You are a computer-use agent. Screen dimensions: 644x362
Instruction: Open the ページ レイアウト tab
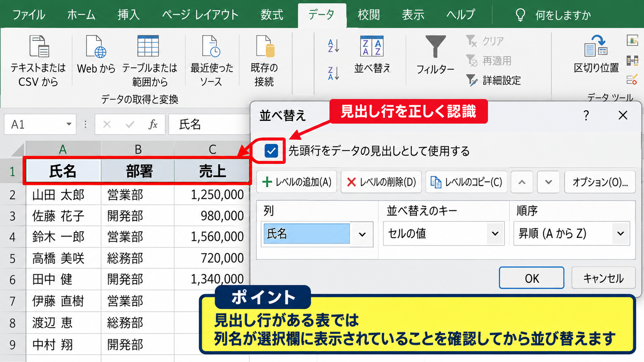click(200, 15)
